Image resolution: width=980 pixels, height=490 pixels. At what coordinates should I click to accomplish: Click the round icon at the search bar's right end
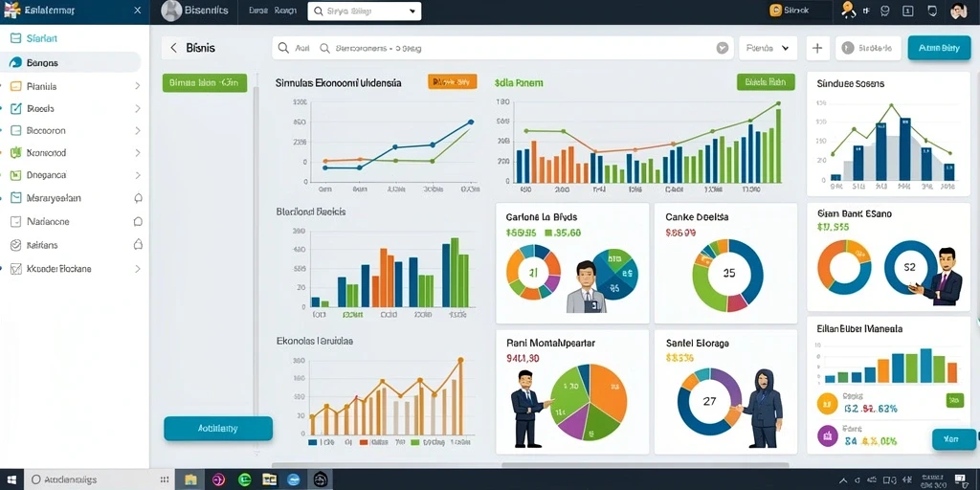[722, 48]
